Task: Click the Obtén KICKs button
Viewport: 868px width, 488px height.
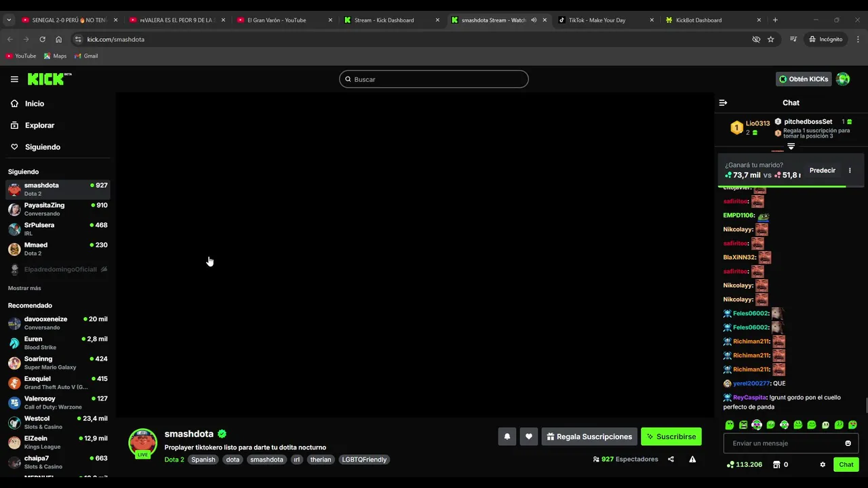Action: (x=804, y=79)
